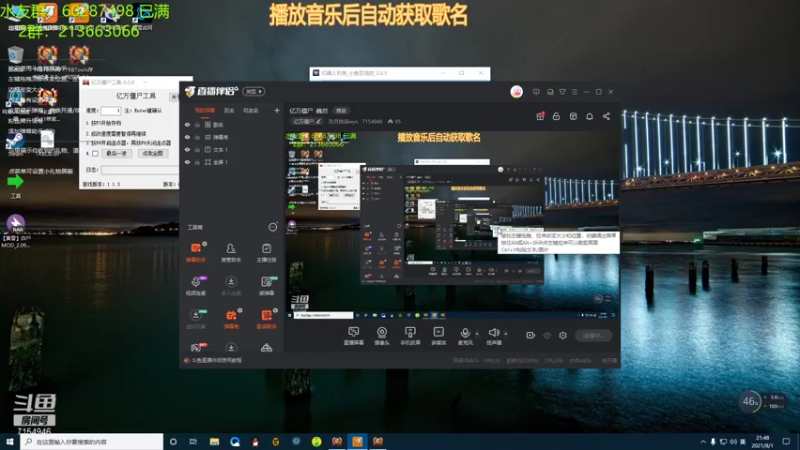Launch the 读弹幕 tool
The height and width of the screenshot is (450, 800).
pos(266,286)
